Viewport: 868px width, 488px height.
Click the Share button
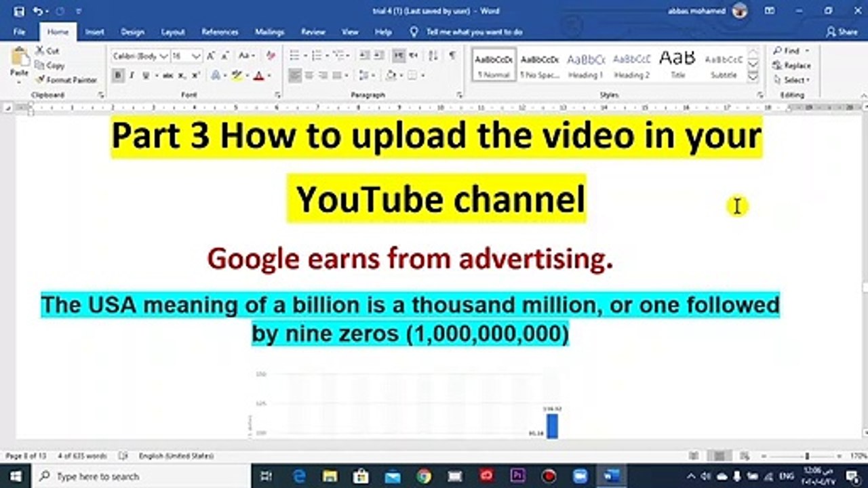(842, 32)
